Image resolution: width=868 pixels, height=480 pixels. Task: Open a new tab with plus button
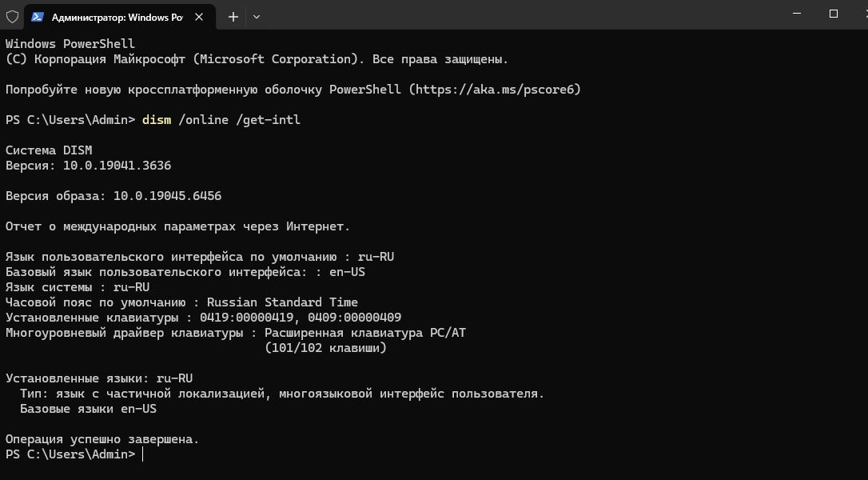click(233, 17)
